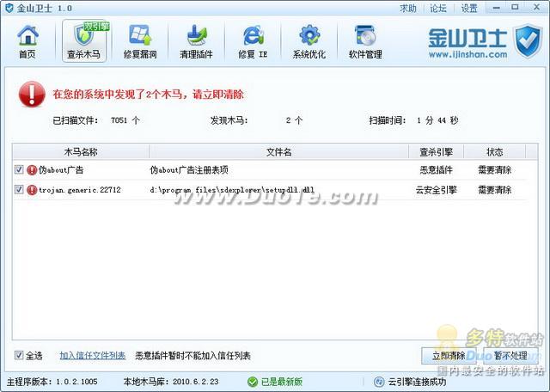Uncheck the 伪about广告 row checkbox
This screenshot has height=392, width=550.
(19, 170)
